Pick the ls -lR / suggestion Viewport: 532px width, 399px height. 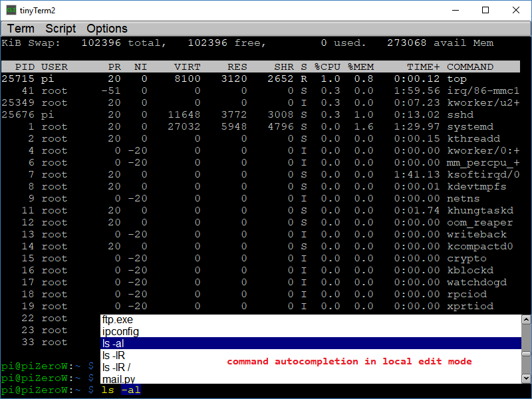pos(311,367)
